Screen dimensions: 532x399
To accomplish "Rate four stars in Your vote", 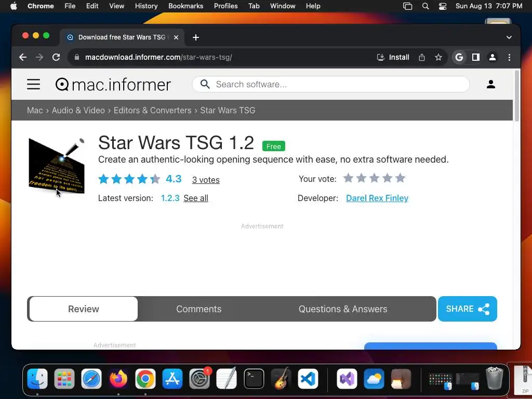I will pos(387,178).
